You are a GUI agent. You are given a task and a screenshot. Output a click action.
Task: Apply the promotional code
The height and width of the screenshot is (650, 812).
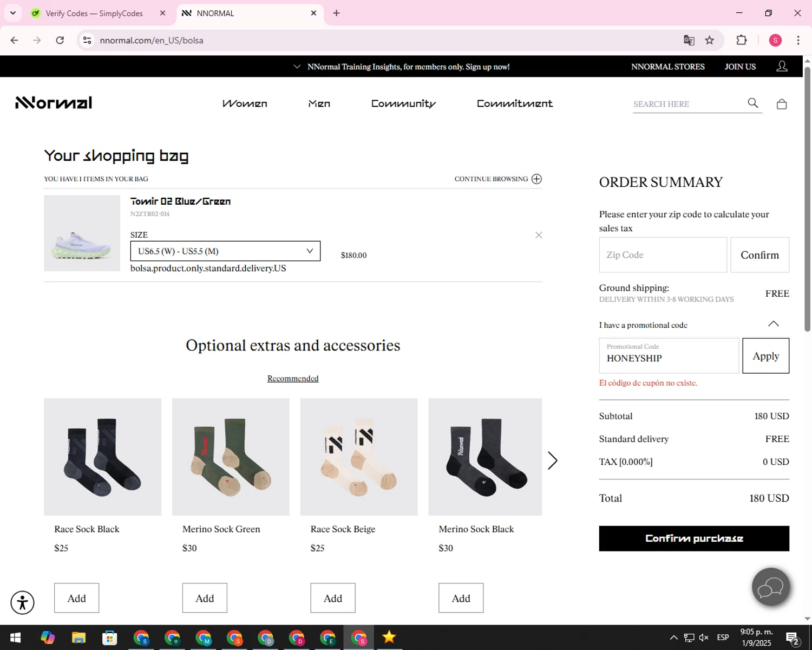tap(765, 356)
